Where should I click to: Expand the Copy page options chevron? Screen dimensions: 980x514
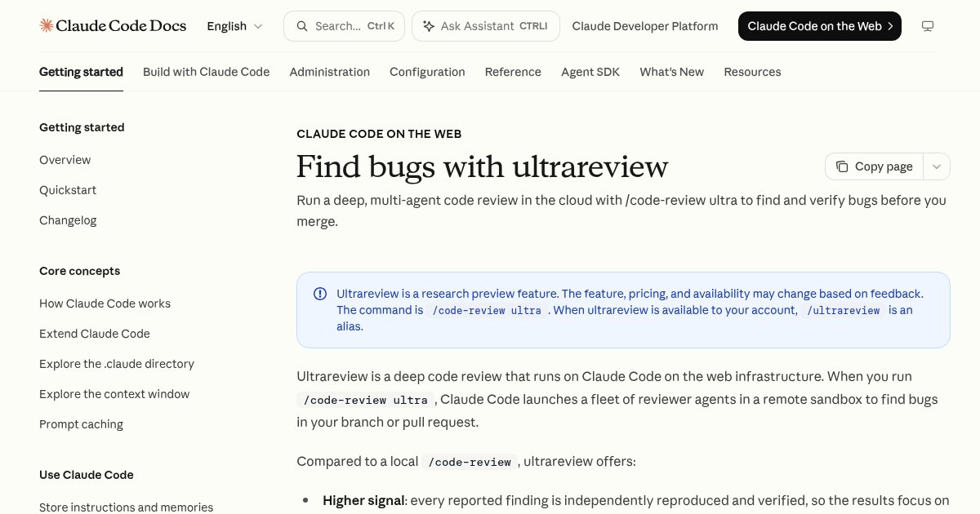click(937, 166)
